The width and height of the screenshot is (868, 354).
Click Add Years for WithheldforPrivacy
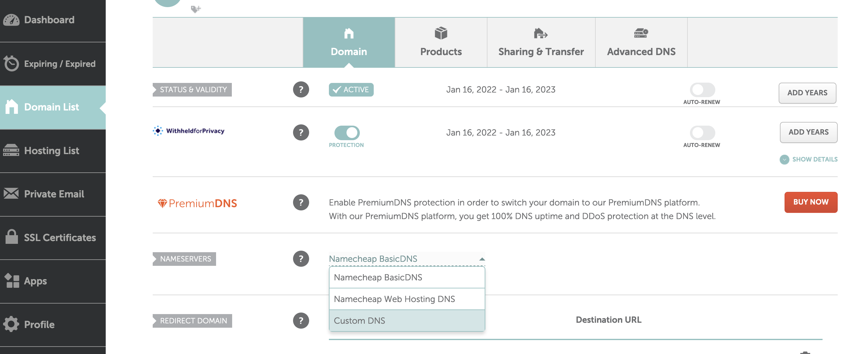point(808,132)
